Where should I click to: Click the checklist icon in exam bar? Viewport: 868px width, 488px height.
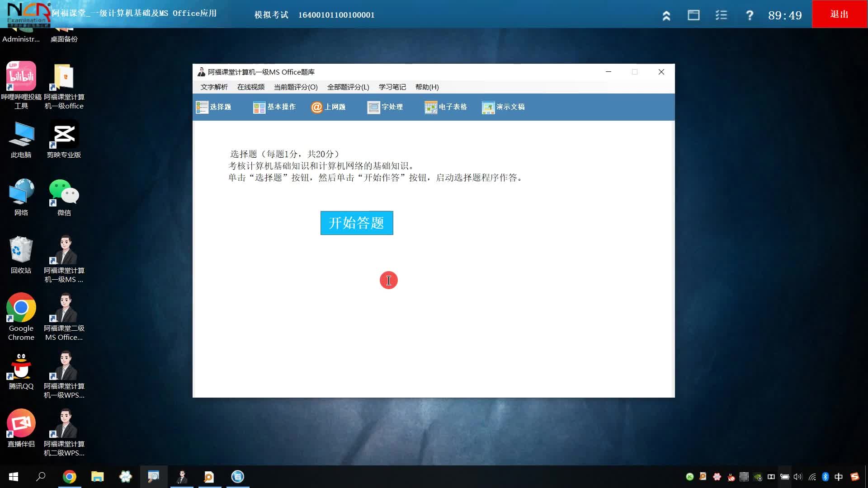722,15
